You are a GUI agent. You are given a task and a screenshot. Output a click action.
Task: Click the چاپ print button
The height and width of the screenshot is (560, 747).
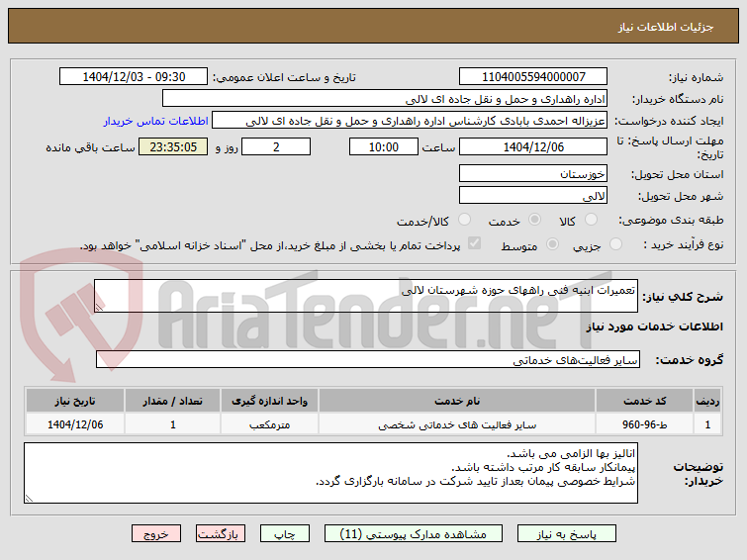pos(284,534)
